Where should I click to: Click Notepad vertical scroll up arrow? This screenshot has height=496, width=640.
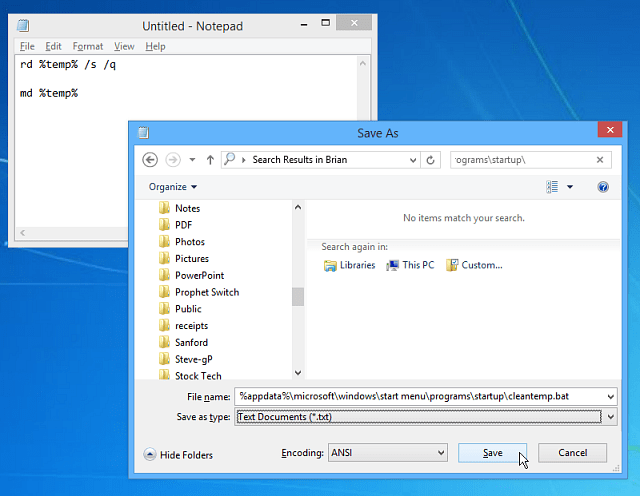(x=362, y=63)
